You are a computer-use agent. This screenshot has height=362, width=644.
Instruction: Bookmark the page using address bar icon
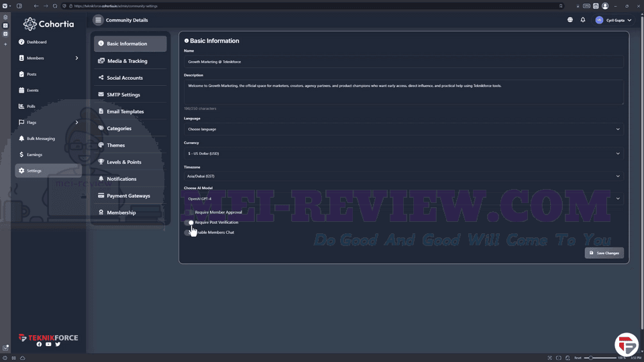tap(561, 6)
